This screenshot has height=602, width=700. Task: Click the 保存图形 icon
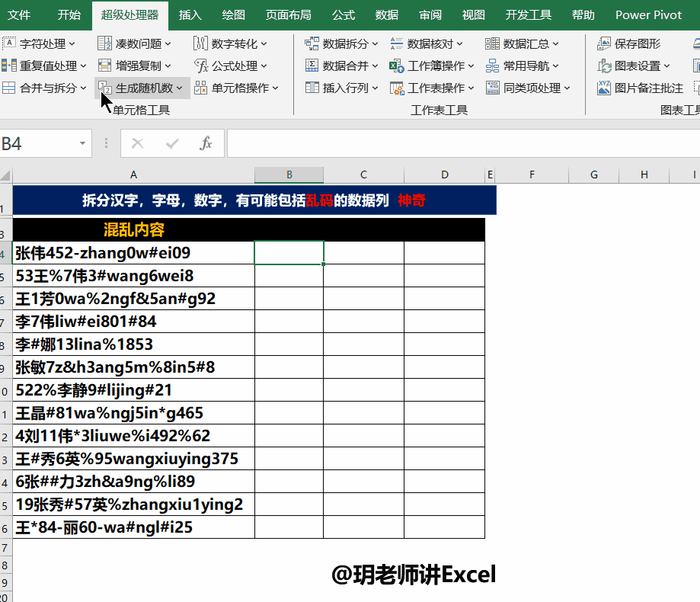coord(604,43)
